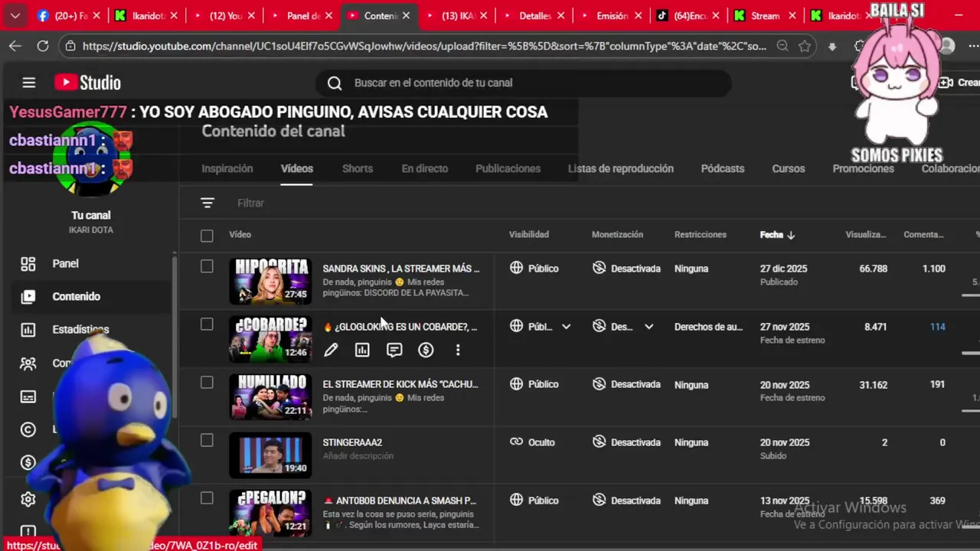
Task: Open the STINGERAAA2 video title
Action: (x=352, y=442)
